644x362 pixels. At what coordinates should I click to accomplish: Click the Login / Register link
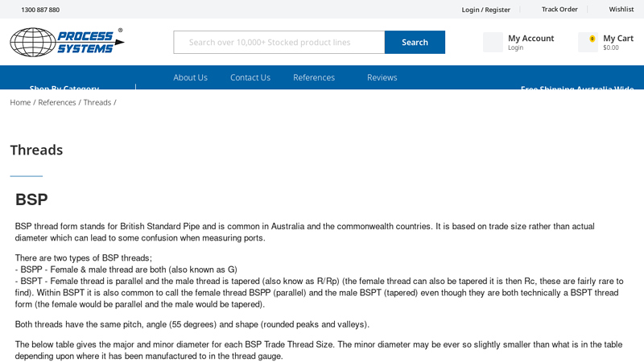click(486, 10)
